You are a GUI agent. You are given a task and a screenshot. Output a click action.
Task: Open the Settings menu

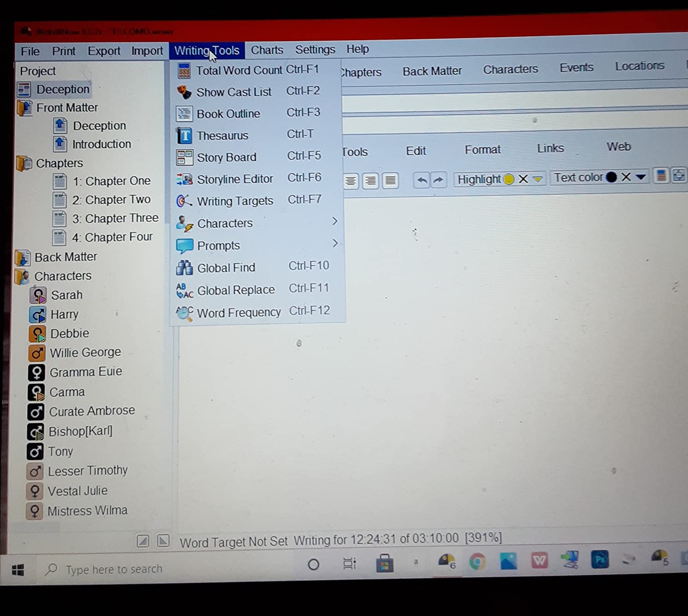point(315,49)
